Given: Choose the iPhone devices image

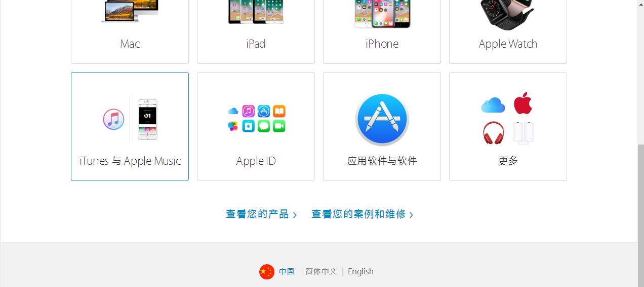Looking at the screenshot, I should (x=382, y=14).
